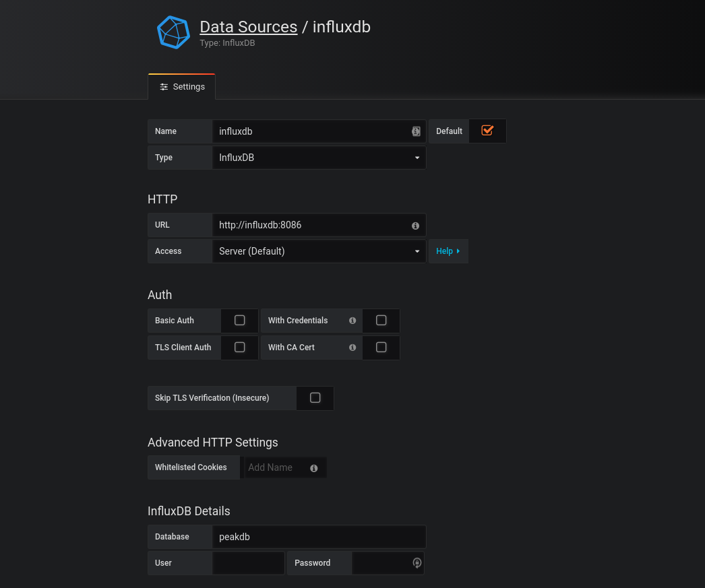Switch to the Settings tab
This screenshot has width=705, height=588.
(182, 87)
